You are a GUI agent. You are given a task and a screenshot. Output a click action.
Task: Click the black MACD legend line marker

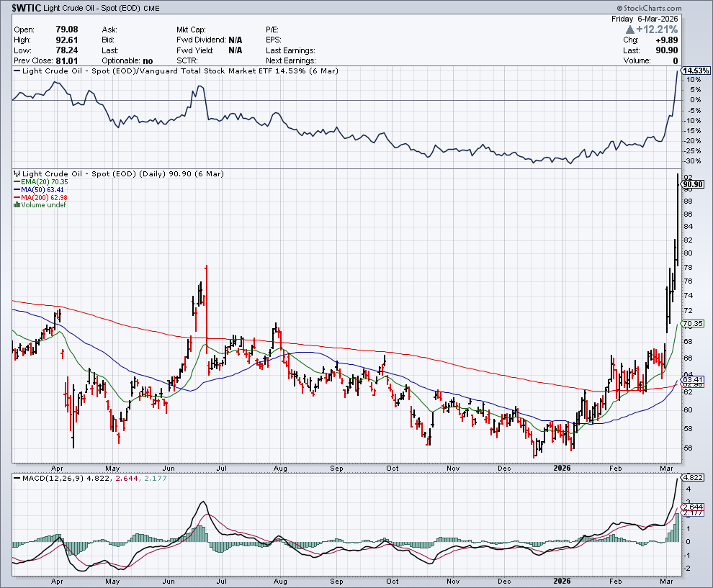[17, 476]
